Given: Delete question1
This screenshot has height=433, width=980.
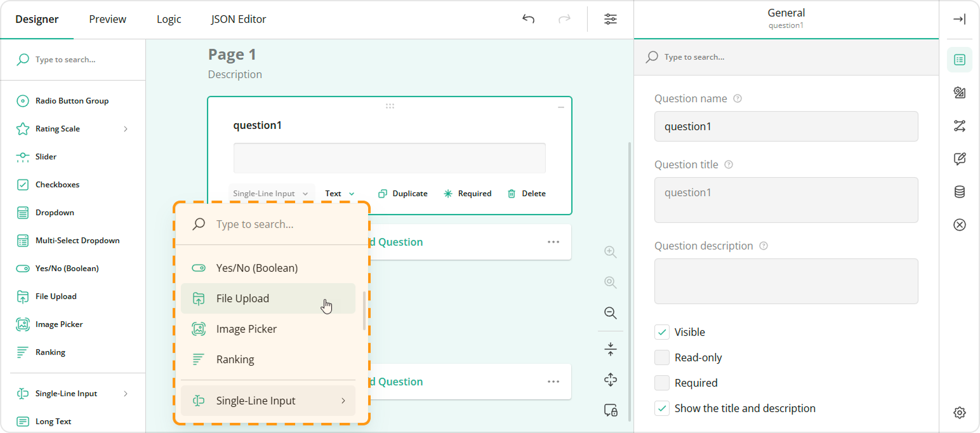Looking at the screenshot, I should point(526,193).
